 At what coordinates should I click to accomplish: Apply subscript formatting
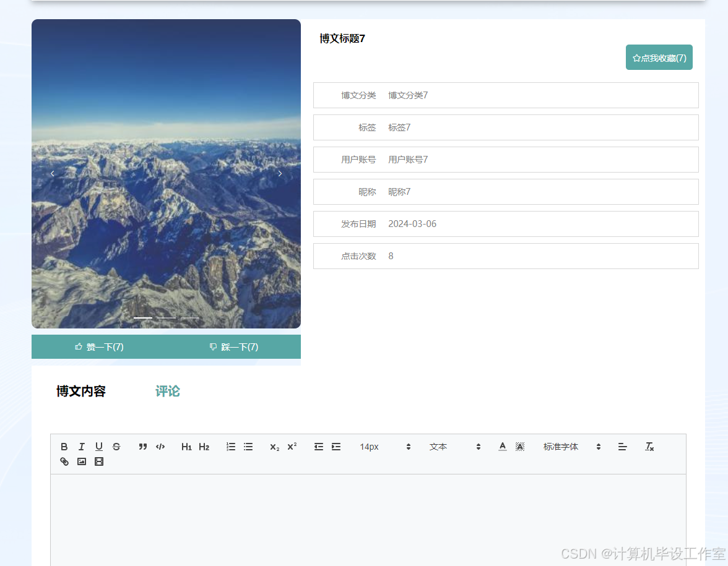point(274,447)
